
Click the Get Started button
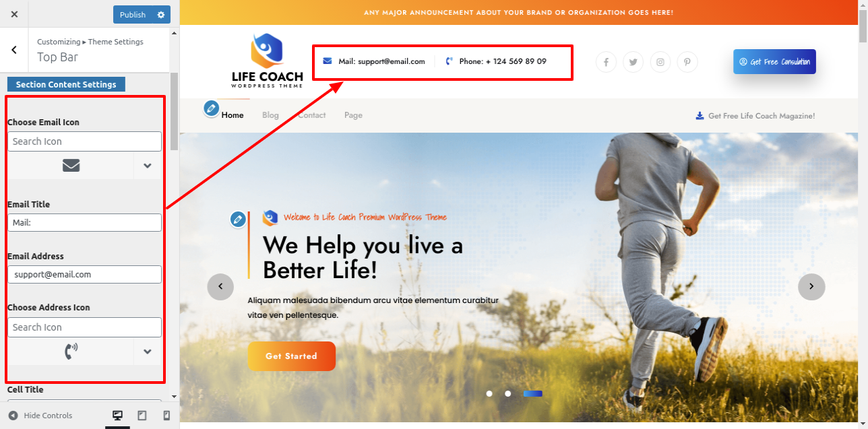point(291,356)
